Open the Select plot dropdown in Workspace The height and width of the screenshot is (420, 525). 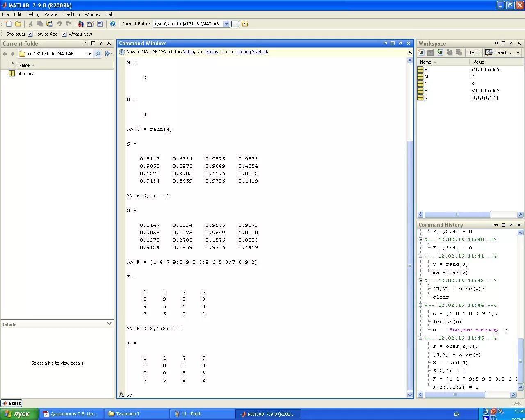pyautogui.click(x=503, y=52)
